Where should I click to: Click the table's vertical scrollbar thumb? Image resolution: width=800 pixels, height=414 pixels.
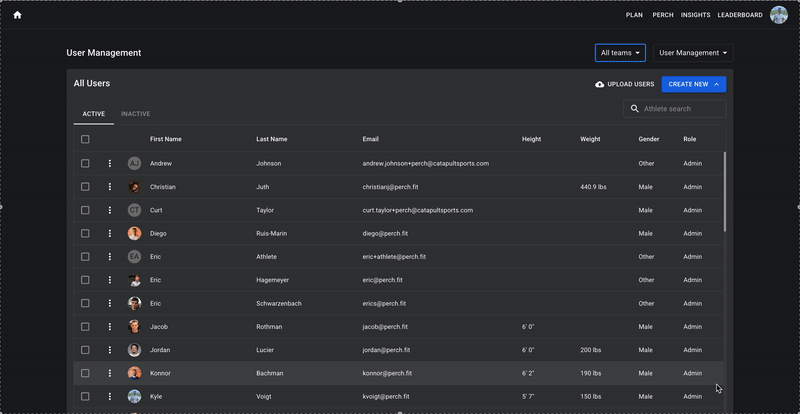pos(724,191)
